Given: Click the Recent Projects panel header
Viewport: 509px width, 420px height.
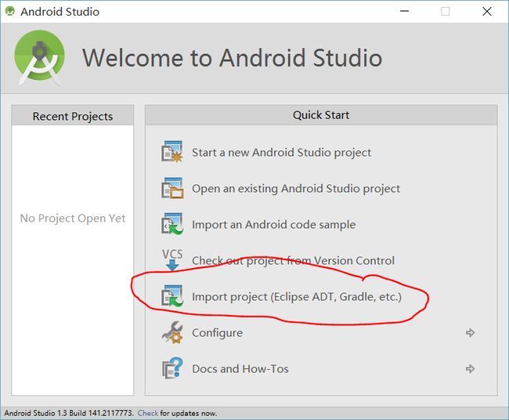Looking at the screenshot, I should pos(73,115).
